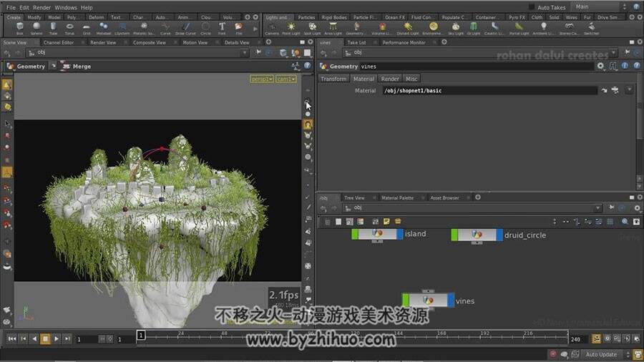Image resolution: width=644 pixels, height=362 pixels.
Task: Open the Main take dropdown
Action: pos(601,6)
